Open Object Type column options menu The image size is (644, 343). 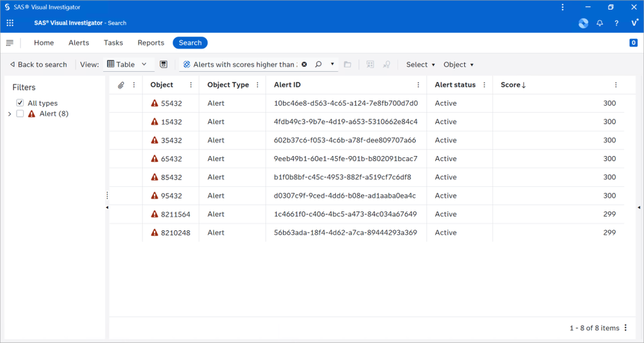tap(257, 85)
